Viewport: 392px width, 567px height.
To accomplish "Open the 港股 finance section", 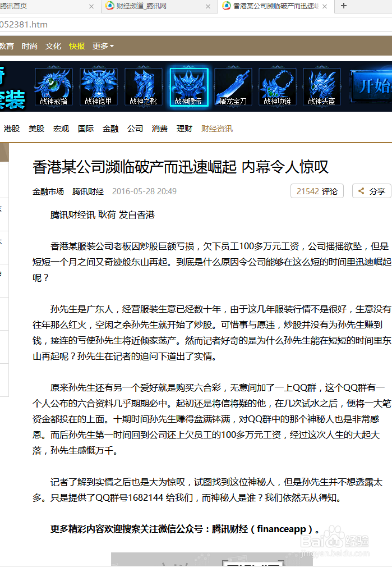I will coord(12,129).
